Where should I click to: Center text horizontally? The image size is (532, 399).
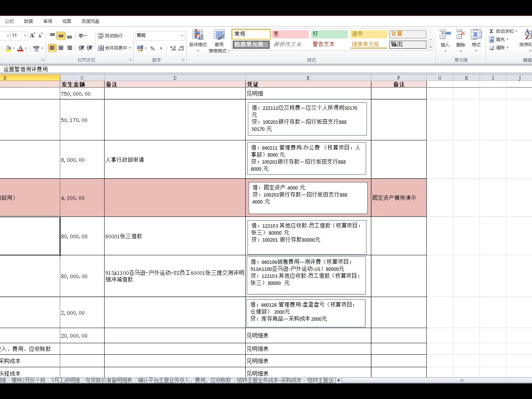tap(61, 48)
